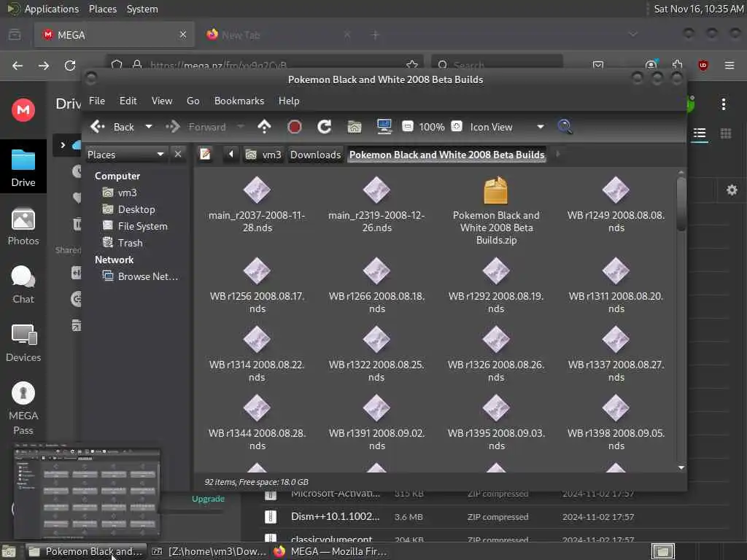Image resolution: width=747 pixels, height=560 pixels.
Task: Open Chat in the MEGA sidebar
Action: (23, 285)
